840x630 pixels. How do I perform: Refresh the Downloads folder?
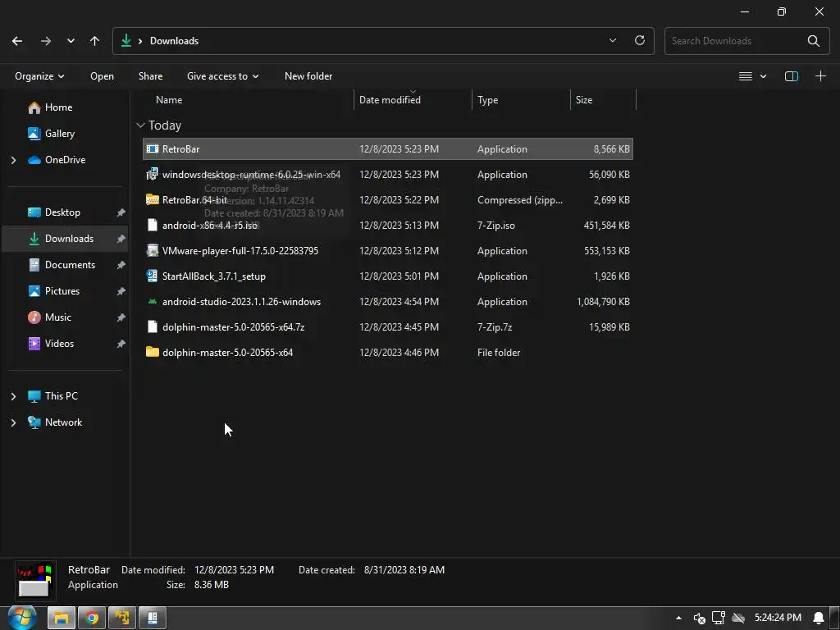(x=640, y=41)
